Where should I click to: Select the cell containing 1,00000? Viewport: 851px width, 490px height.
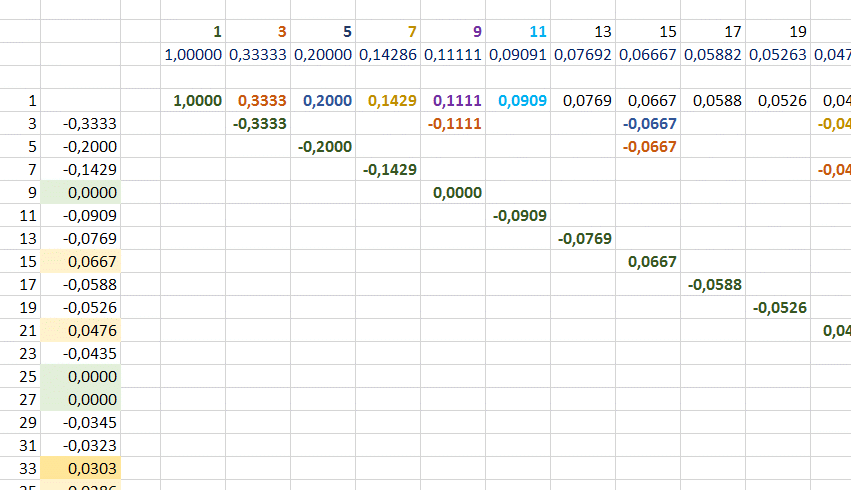coord(193,54)
